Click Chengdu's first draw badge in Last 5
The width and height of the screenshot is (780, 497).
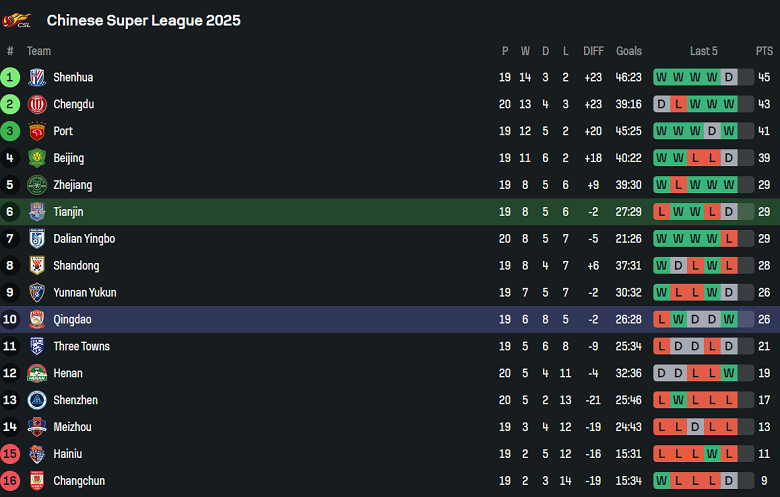pyautogui.click(x=661, y=104)
